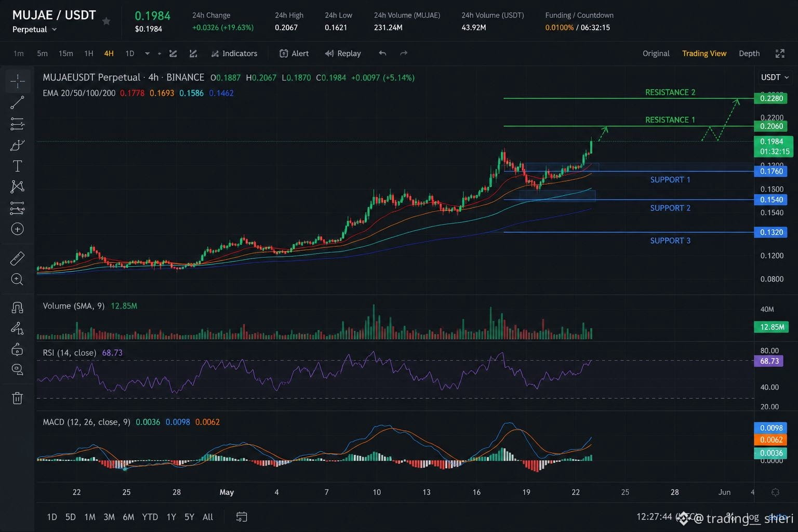
Task: Set range to 1M
Action: [90, 517]
